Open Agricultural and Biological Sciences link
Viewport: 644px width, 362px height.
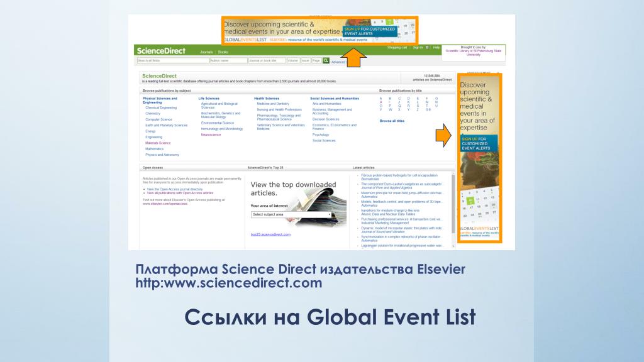click(x=219, y=106)
